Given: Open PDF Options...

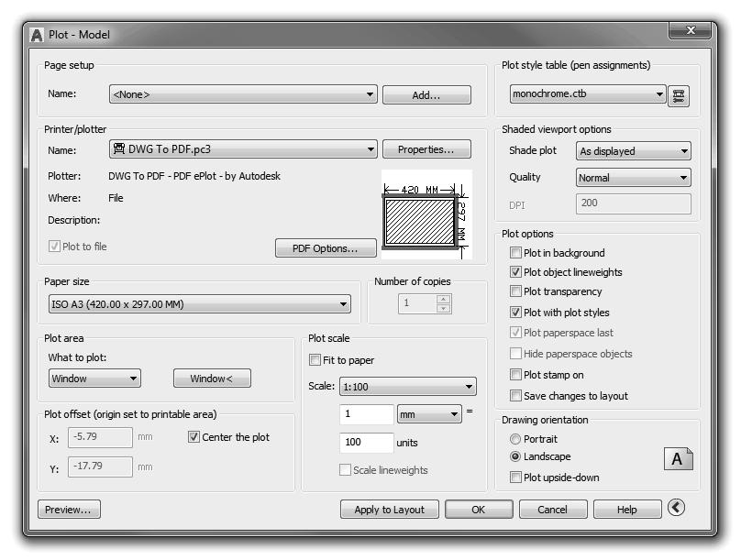Looking at the screenshot, I should [326, 248].
